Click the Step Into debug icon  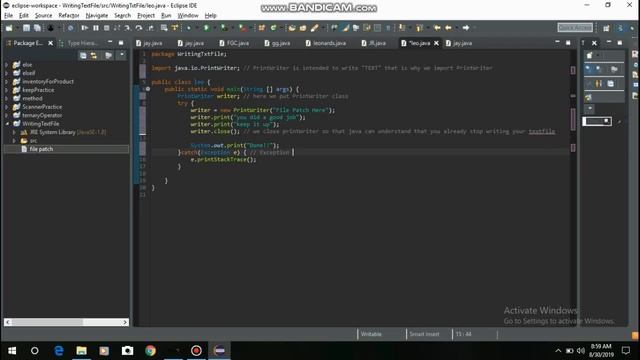(x=128, y=28)
